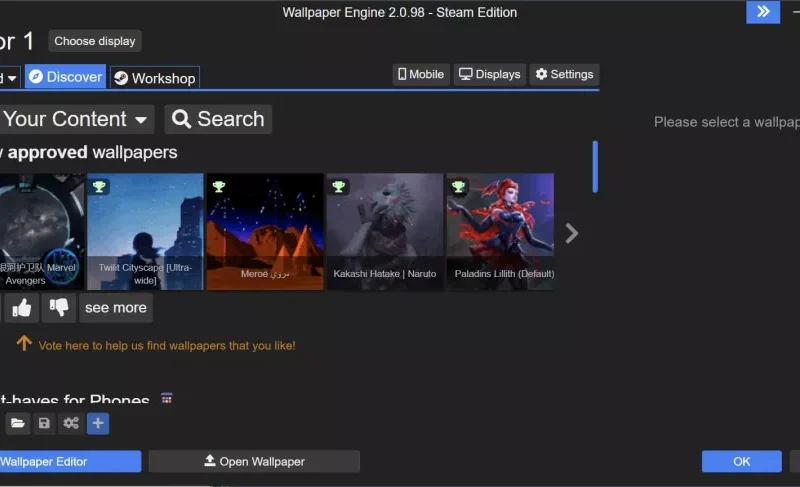Screen dimensions: 800x487
Task: Click the thumbs down vote icon
Action: tap(59, 308)
